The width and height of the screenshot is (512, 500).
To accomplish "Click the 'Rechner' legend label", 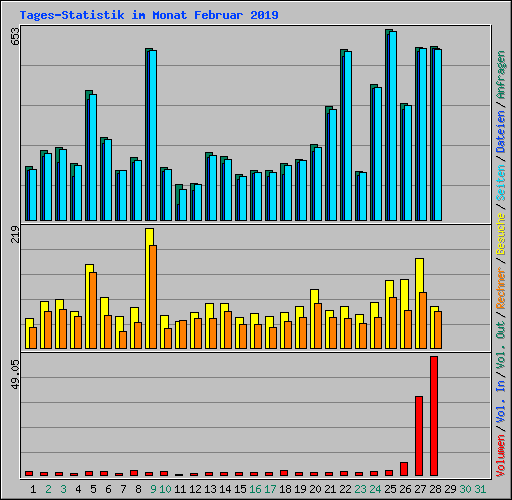I will point(501,288).
